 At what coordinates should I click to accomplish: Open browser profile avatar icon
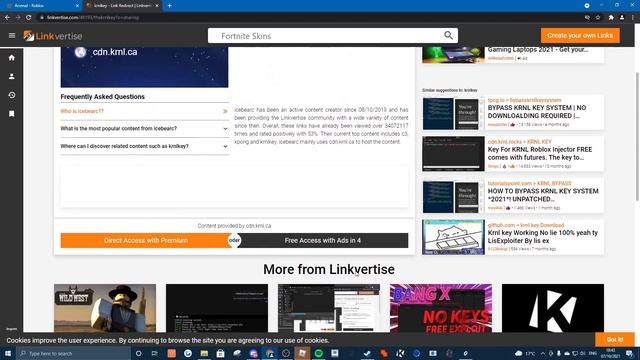622,18
